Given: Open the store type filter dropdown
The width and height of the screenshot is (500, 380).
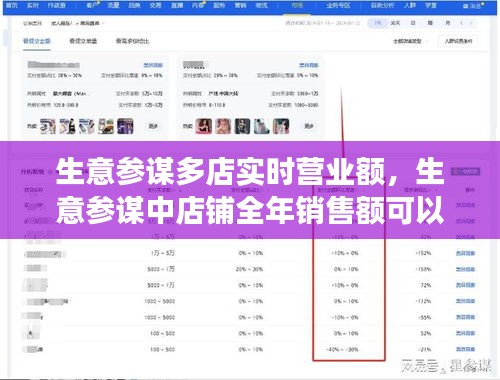Looking at the screenshot, I should [410, 41].
